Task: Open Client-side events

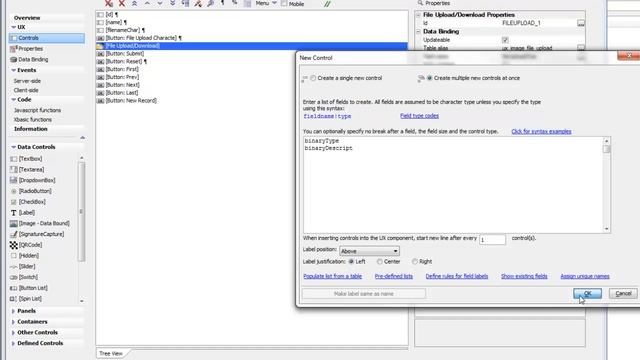Action: pyautogui.click(x=26, y=90)
